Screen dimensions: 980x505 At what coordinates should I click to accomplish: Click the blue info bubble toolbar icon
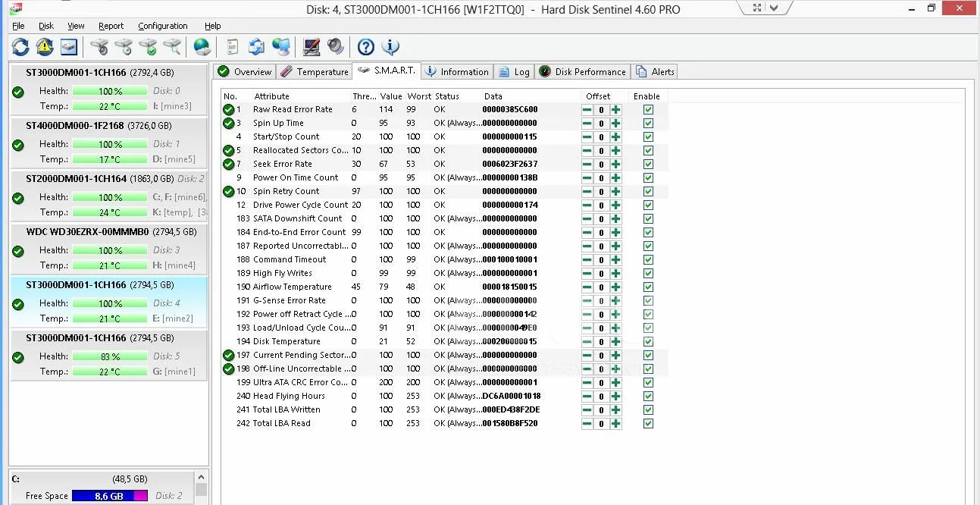click(390, 47)
